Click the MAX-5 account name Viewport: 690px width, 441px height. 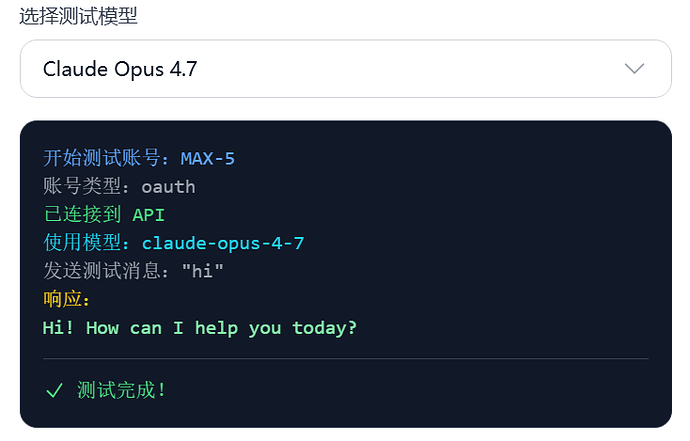(208, 158)
